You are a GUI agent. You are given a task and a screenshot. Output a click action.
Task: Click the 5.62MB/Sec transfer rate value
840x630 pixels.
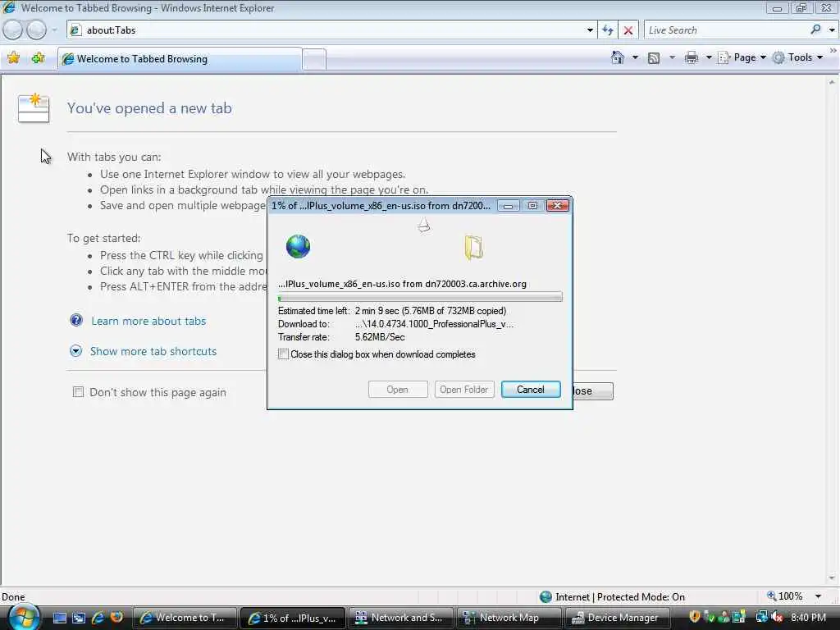[x=380, y=337]
